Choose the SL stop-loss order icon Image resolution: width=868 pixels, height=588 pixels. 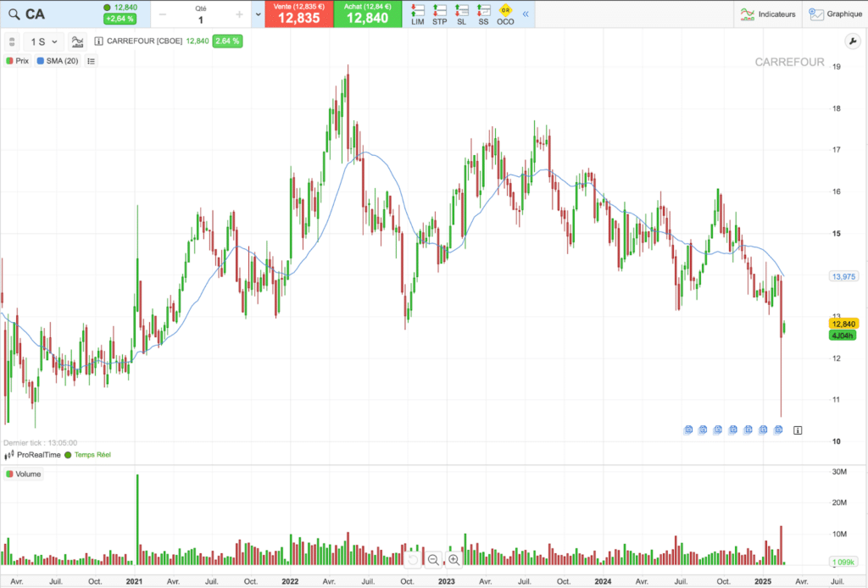[x=461, y=15]
